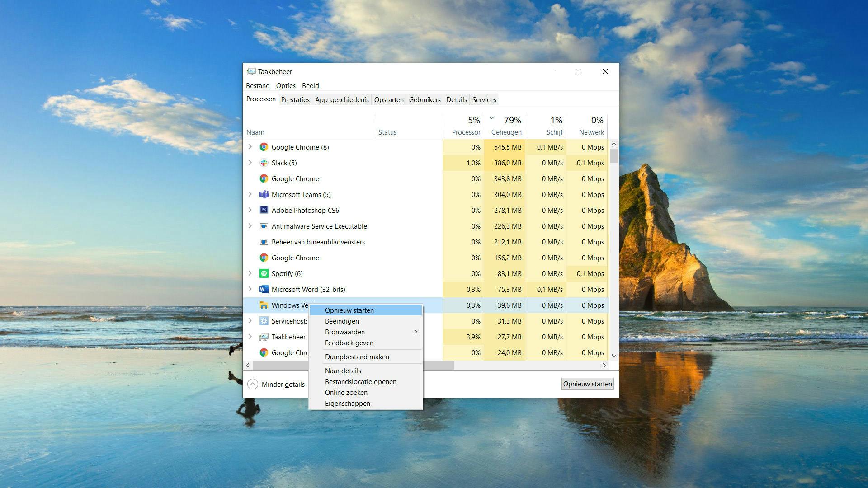
Task: Expand the Slack (5) process group
Action: click(250, 163)
